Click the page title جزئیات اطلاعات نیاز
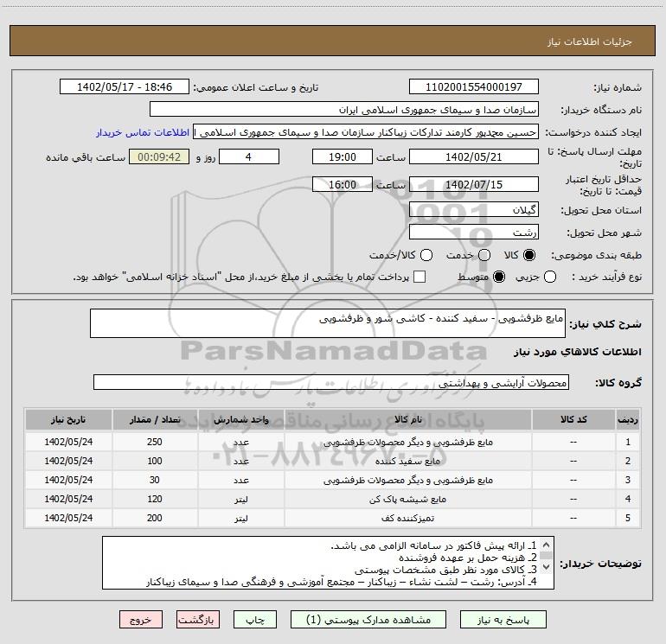The width and height of the screenshot is (666, 644). [x=590, y=41]
